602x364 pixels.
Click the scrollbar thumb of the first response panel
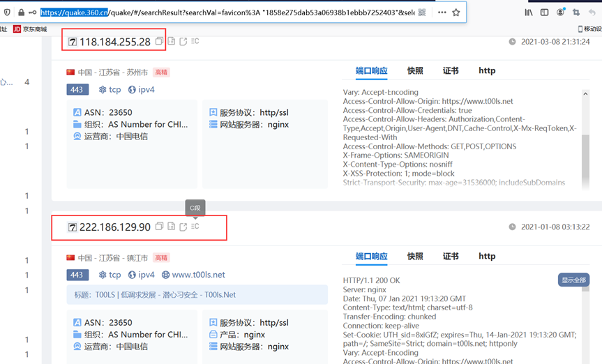click(x=585, y=160)
